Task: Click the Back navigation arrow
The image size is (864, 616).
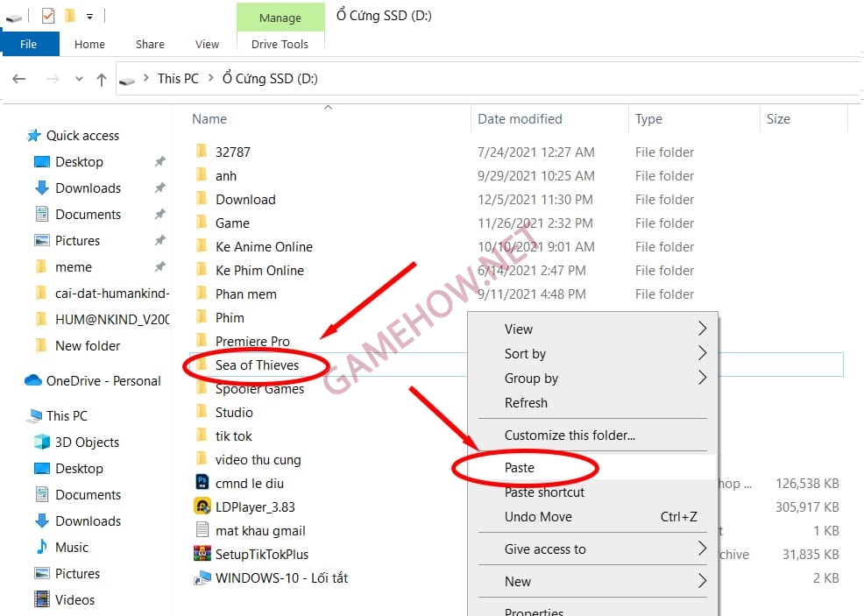Action: [19, 79]
